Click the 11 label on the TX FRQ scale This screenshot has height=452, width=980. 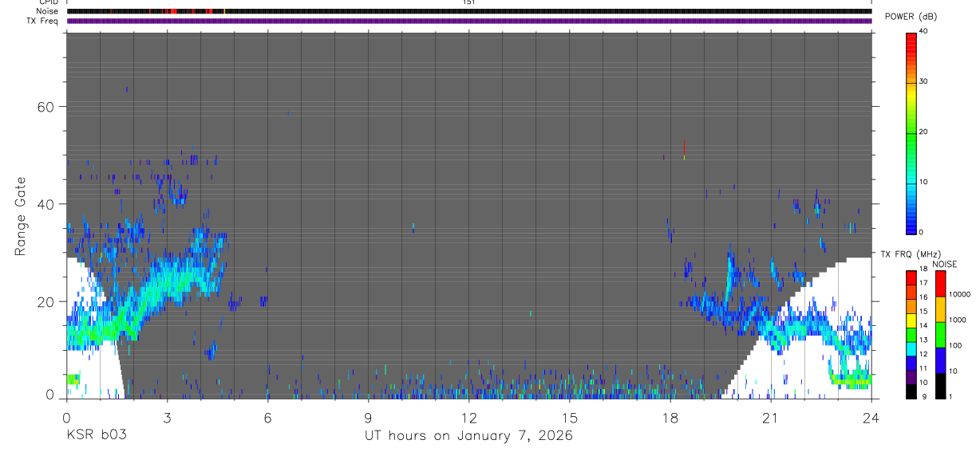pos(923,368)
